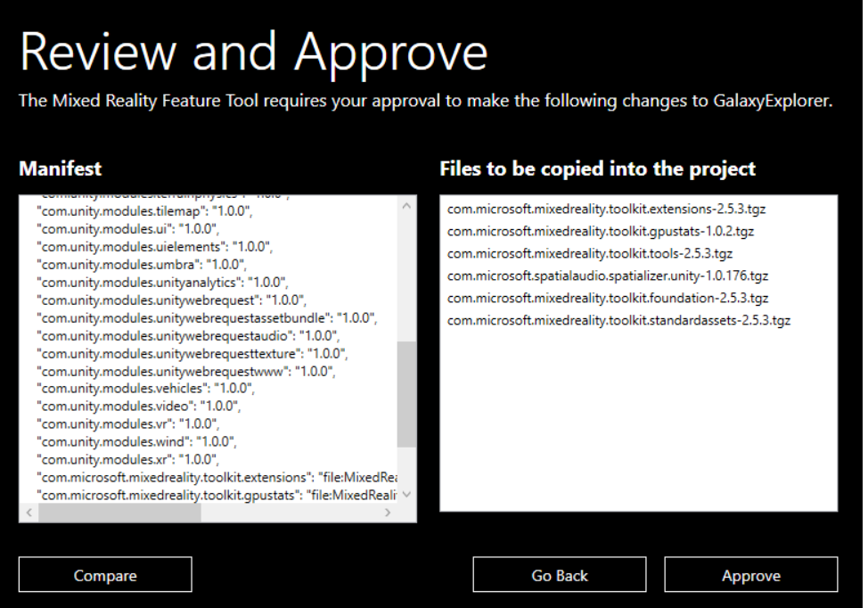Select the spatializer.unity-1.0.176.tgz file entry
The height and width of the screenshot is (608, 868).
[607, 275]
